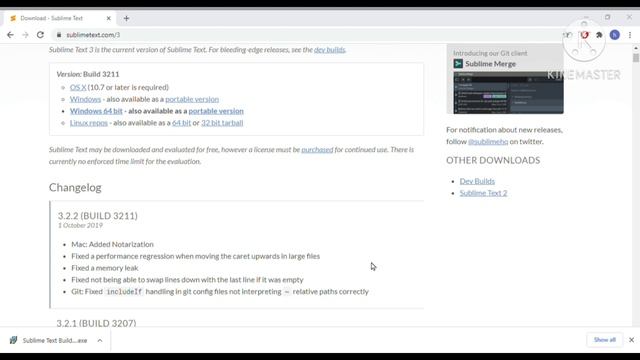
Task: Click the address bar showing sublimetext.com/3
Action: point(306,35)
